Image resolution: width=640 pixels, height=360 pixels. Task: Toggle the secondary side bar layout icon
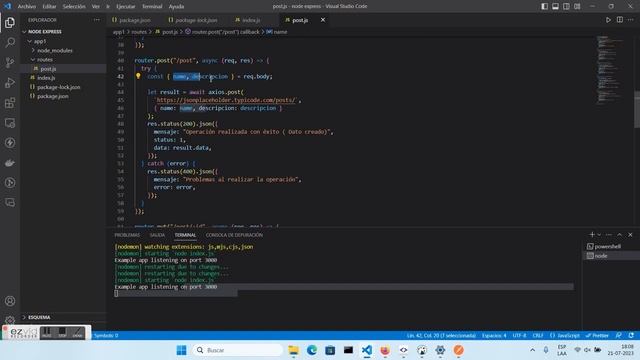coord(566,6)
